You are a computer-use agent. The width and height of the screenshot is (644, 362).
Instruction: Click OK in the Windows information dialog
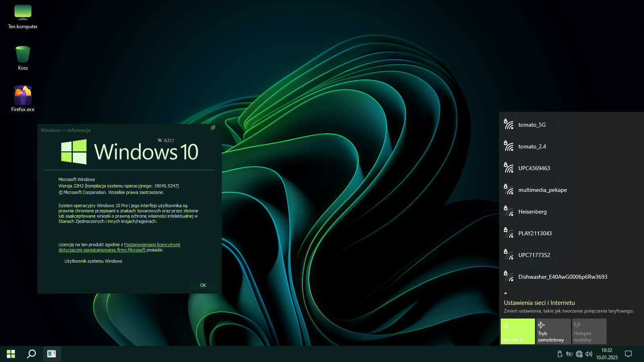(203, 285)
